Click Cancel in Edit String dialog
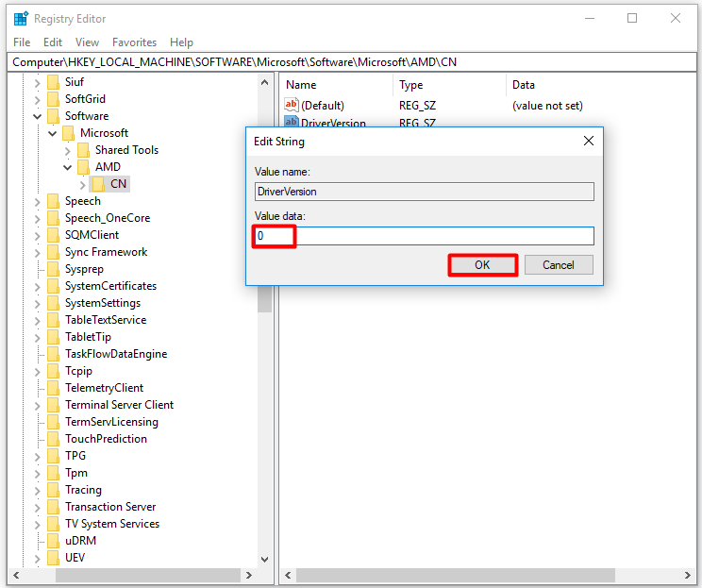Screen dimensions: 702x588 pyautogui.click(x=559, y=265)
